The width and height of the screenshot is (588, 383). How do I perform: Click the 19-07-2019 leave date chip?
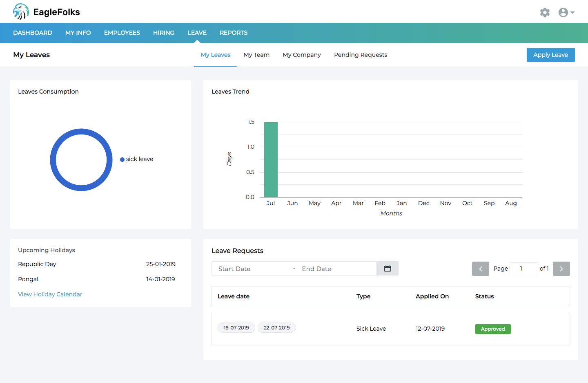click(236, 328)
